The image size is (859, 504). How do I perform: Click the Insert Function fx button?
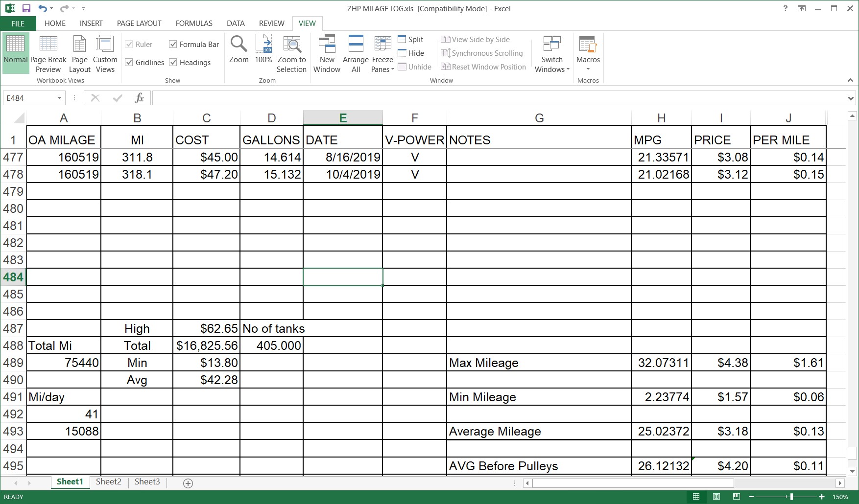tap(139, 98)
